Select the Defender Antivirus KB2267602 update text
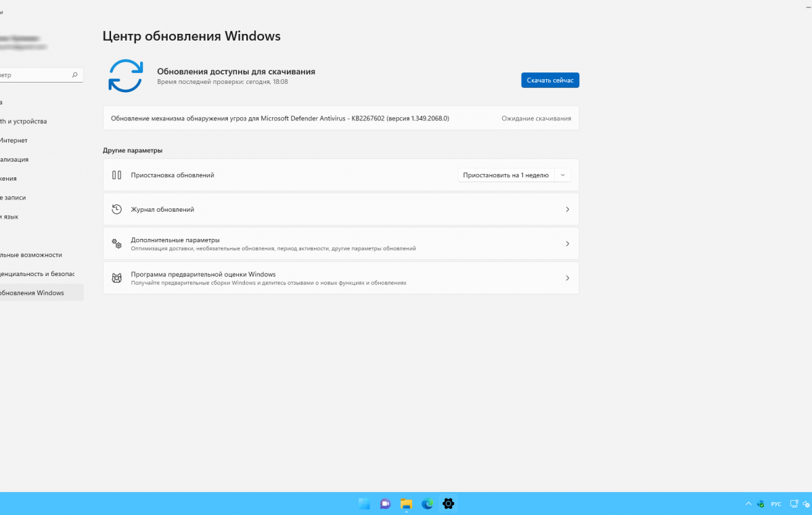 point(280,118)
